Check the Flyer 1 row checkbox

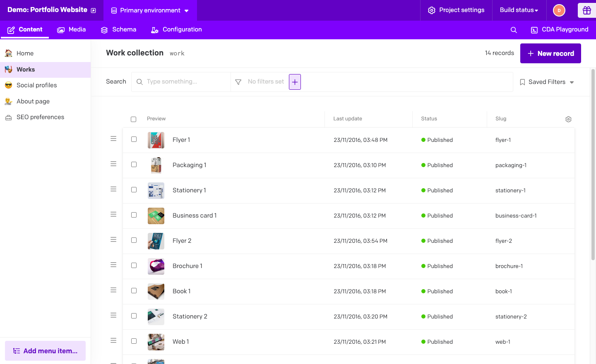tap(134, 139)
